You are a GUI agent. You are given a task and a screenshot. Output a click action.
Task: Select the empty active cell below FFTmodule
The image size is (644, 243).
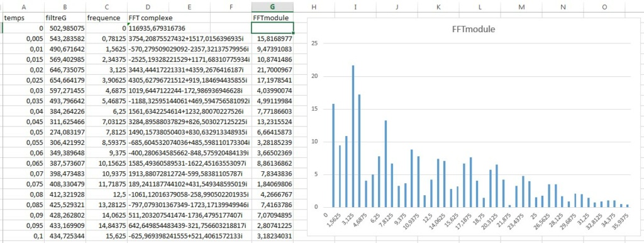coord(273,28)
